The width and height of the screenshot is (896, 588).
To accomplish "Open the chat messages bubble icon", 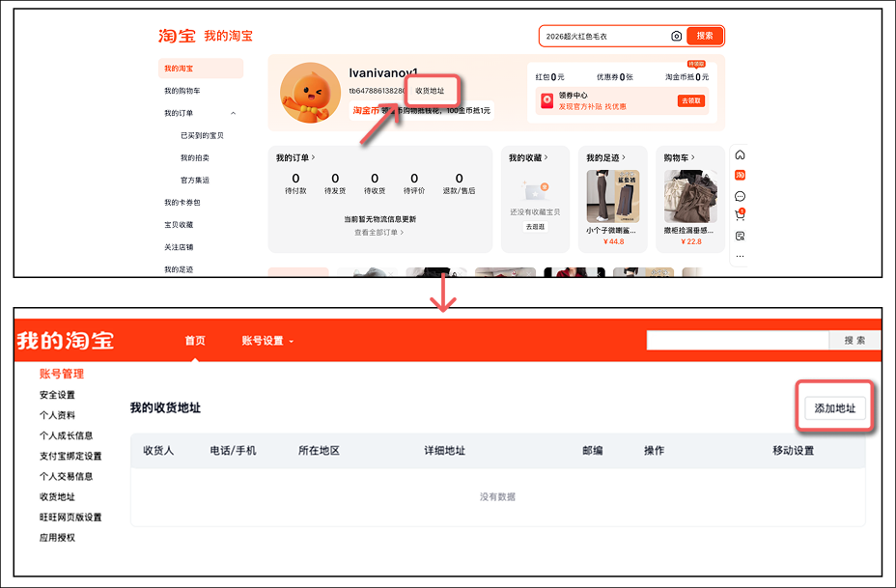I will coord(740,196).
